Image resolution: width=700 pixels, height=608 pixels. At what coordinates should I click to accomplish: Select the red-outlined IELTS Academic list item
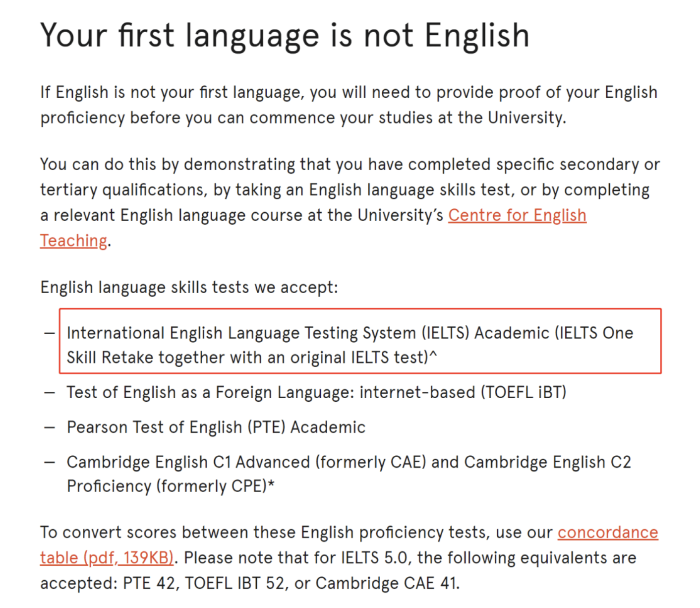[360, 341]
